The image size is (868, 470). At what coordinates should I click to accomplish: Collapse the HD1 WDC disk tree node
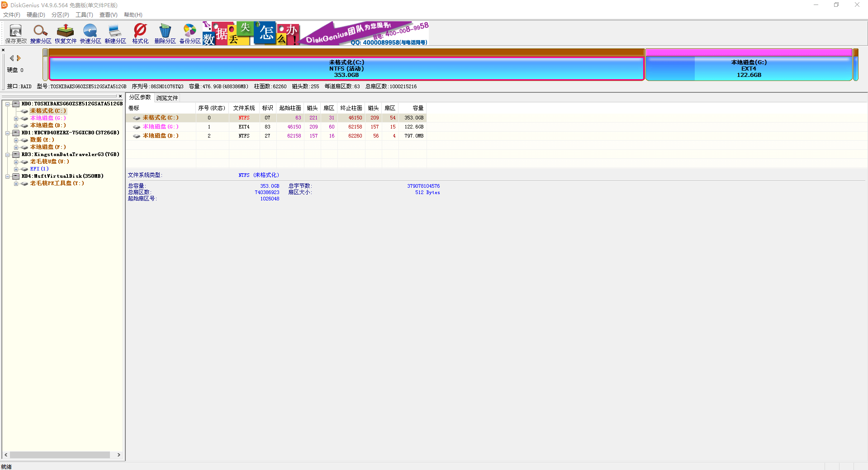point(8,133)
